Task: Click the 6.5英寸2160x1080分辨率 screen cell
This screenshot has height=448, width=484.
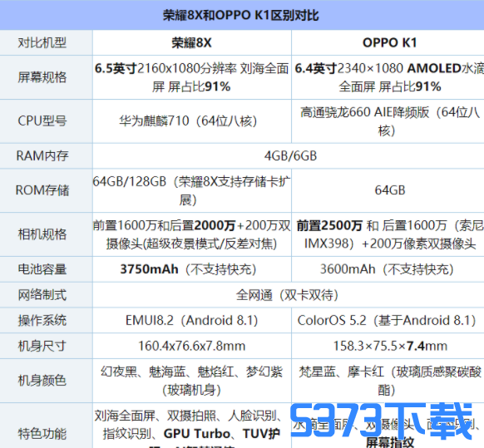Action: [x=191, y=77]
